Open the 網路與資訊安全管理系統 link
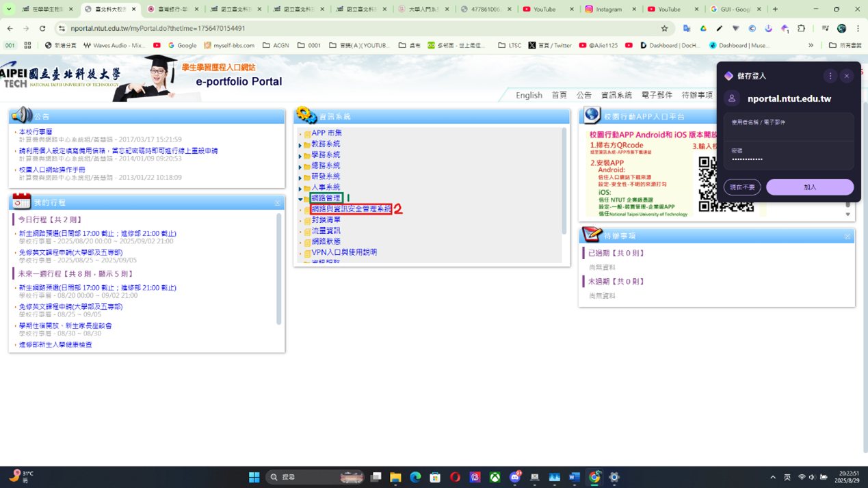868x488 pixels. (352, 209)
